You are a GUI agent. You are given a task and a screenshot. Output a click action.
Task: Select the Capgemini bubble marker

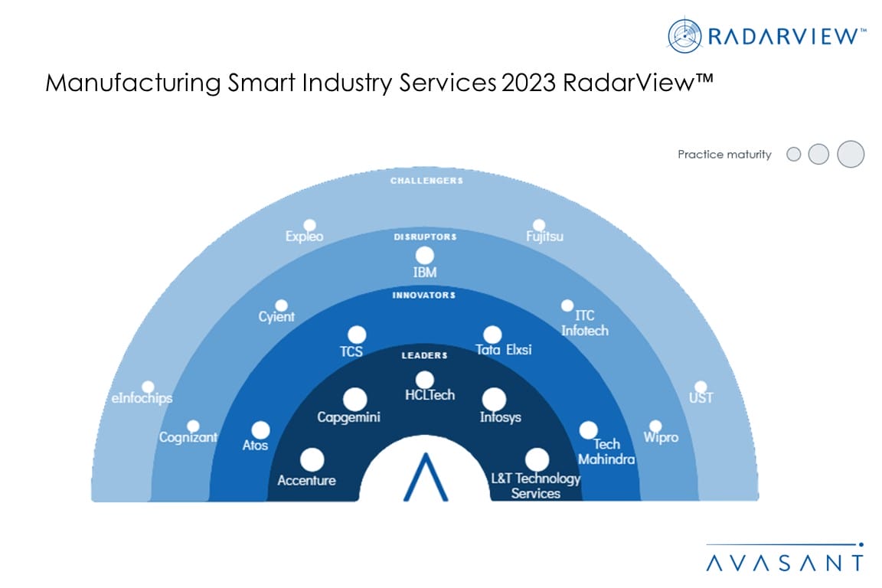(x=354, y=399)
